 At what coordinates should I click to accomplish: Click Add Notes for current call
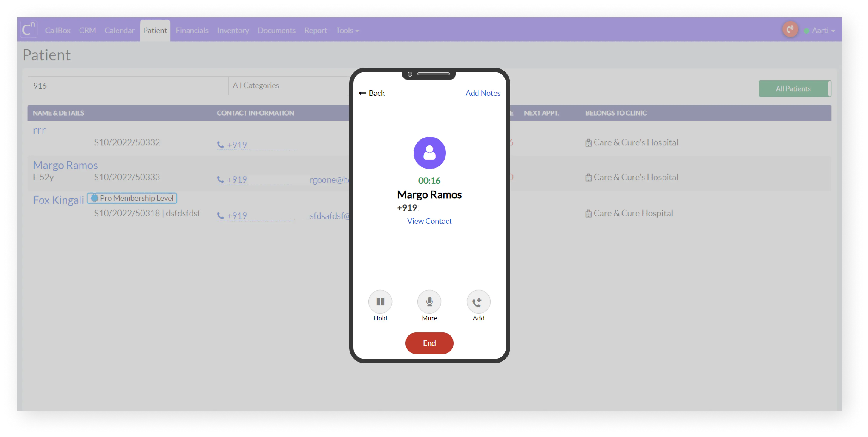(x=482, y=92)
